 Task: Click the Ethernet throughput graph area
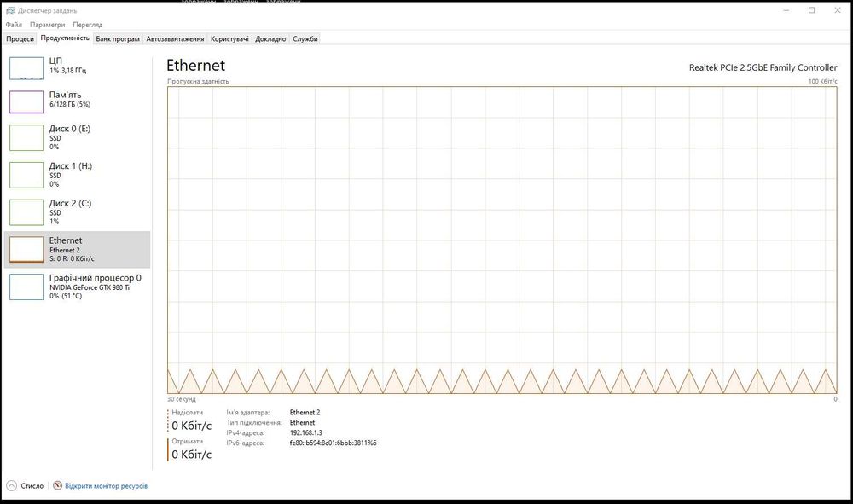(x=502, y=240)
